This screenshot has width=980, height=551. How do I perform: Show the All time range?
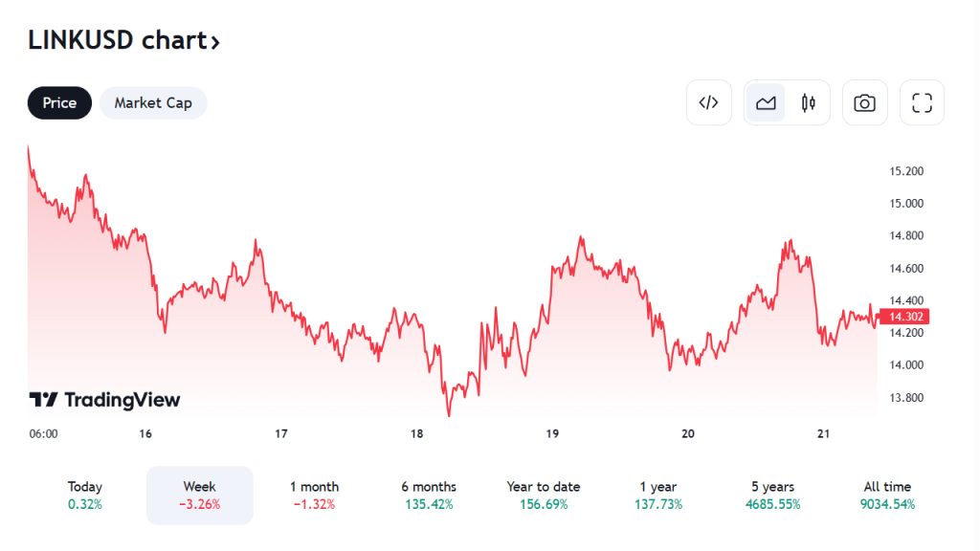pos(887,495)
